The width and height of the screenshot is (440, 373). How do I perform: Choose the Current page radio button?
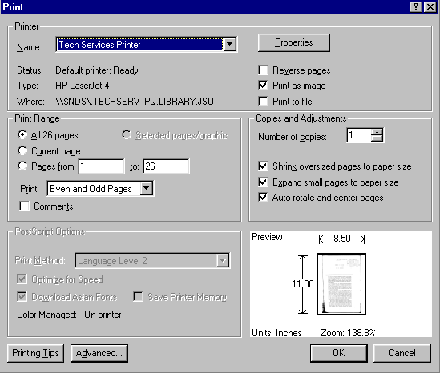point(22,151)
